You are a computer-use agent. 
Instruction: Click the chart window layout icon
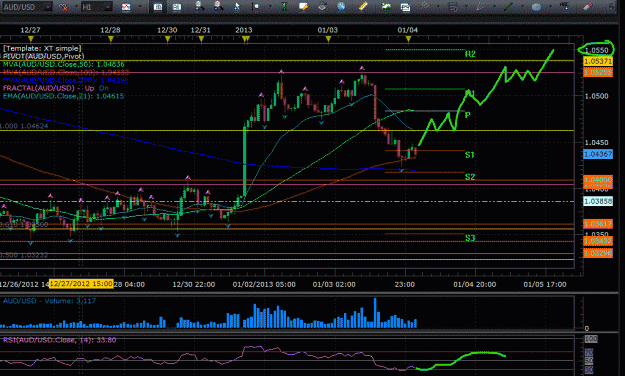(x=405, y=7)
